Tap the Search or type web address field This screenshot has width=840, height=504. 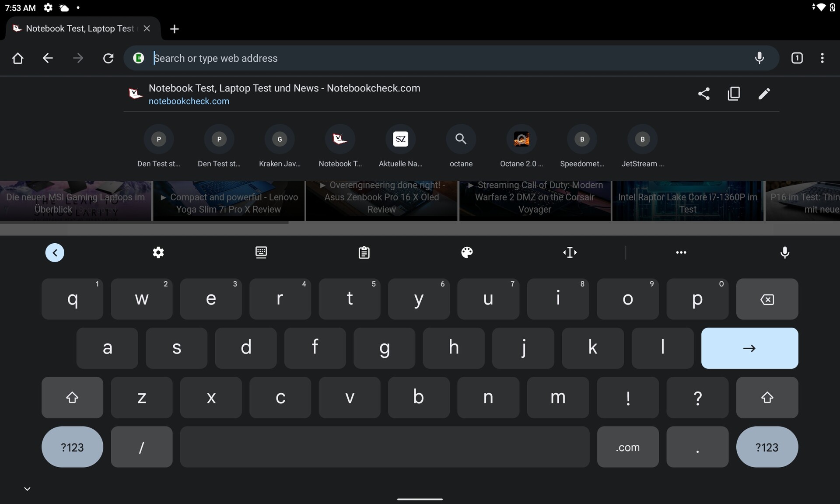(437, 58)
